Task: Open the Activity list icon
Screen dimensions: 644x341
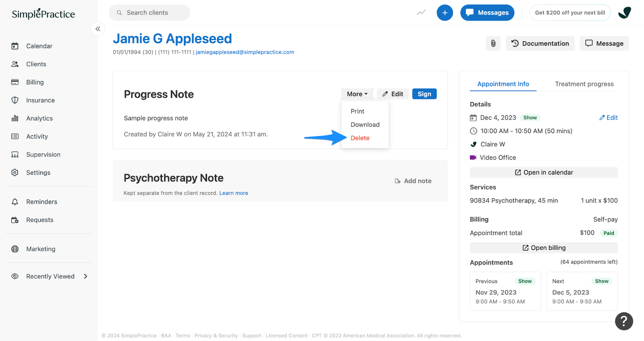Action: (x=15, y=136)
